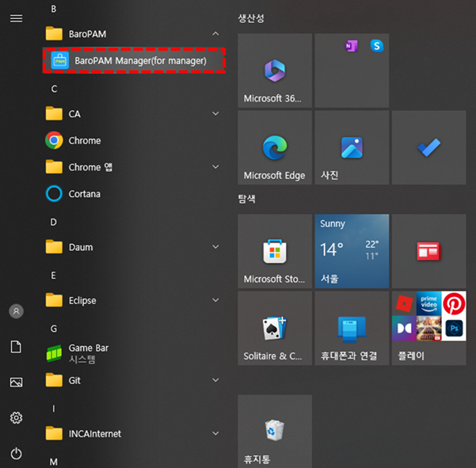Open the Microsoft Store tile
The image size is (476, 468).
pyautogui.click(x=275, y=251)
